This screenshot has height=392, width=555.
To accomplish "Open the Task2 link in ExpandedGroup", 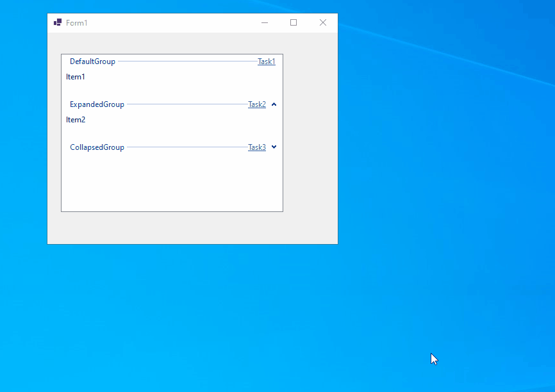I will [256, 104].
